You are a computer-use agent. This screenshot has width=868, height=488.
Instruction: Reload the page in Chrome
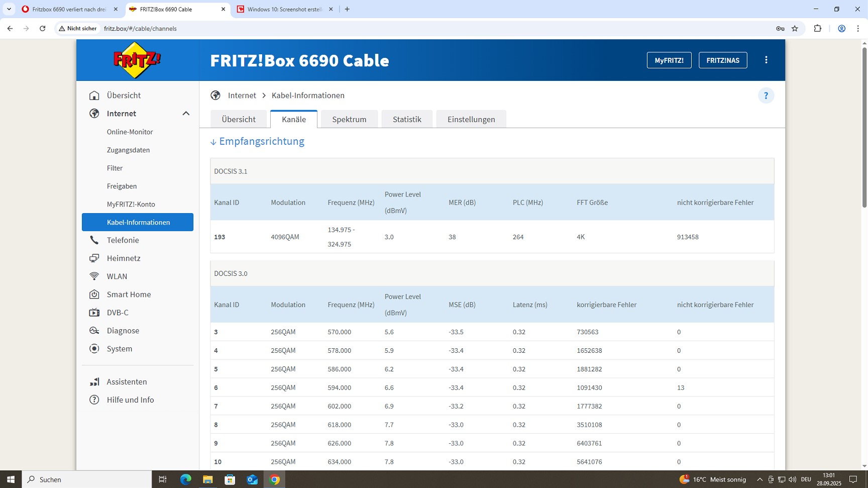click(x=43, y=29)
